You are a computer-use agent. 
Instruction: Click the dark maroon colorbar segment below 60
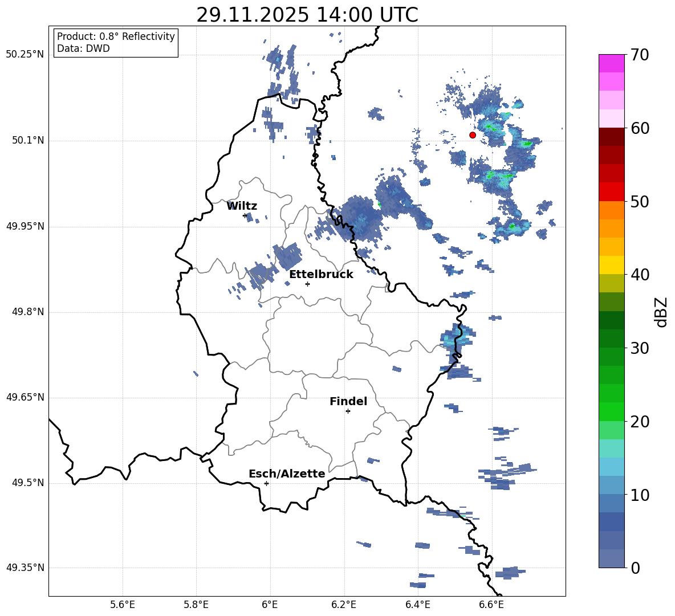click(x=611, y=137)
